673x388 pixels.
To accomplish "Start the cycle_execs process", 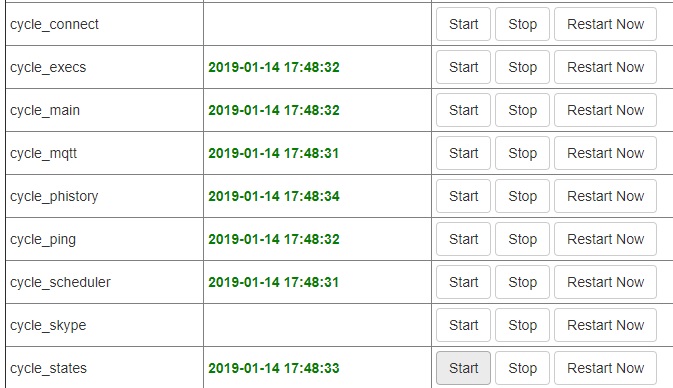I will 463,67.
